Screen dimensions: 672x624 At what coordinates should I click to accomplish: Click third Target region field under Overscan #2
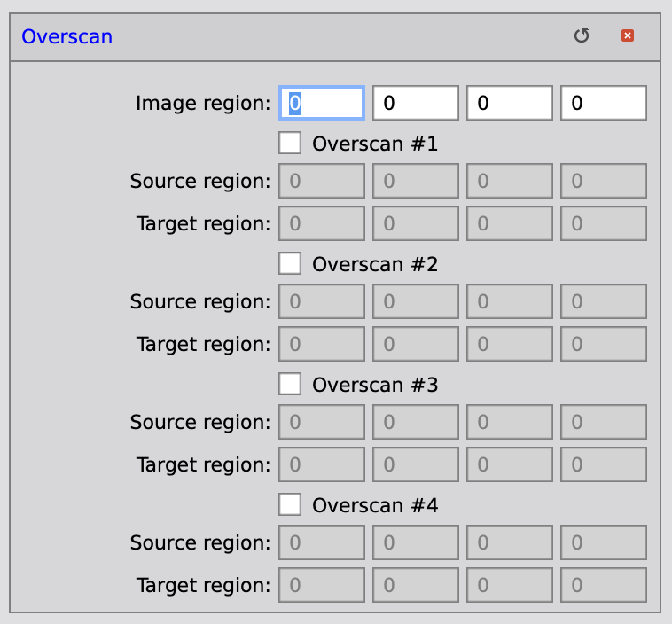[510, 344]
